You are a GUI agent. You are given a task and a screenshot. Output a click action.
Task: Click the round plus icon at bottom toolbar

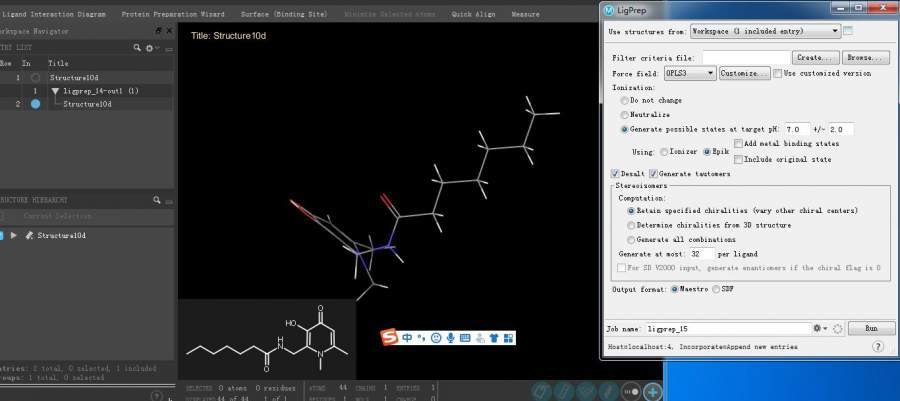652,392
